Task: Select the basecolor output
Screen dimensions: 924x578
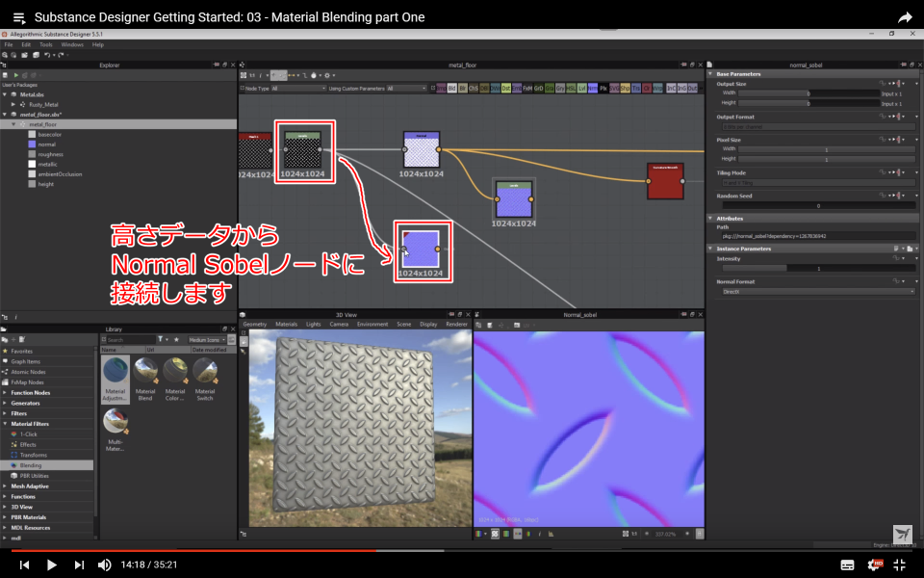Action: [49, 135]
